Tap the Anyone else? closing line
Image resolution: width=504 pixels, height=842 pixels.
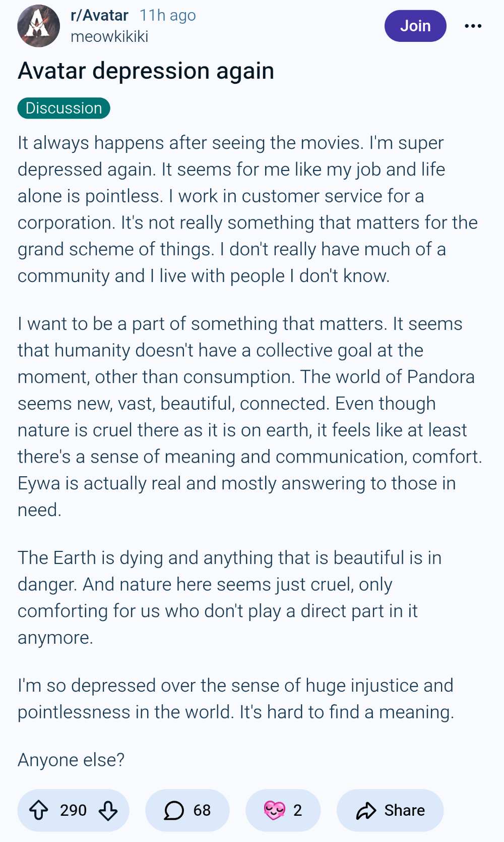click(x=71, y=760)
